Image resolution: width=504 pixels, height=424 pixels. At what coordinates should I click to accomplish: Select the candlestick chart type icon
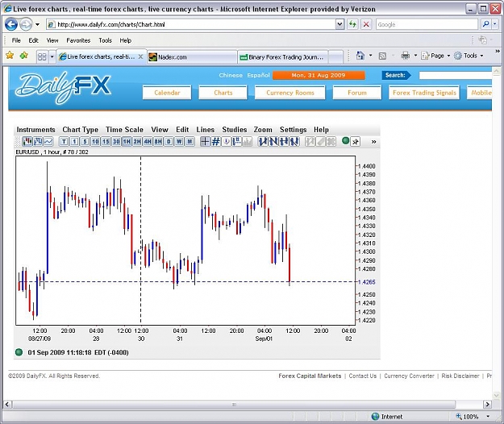click(27, 141)
